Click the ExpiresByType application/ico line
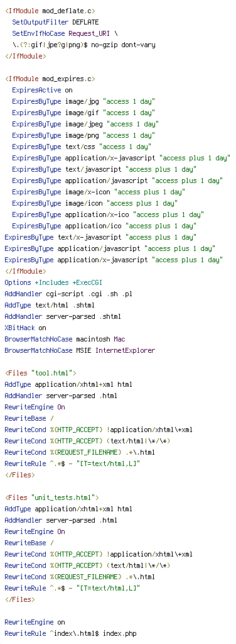Screen dimensions: 236x644 [x=104, y=226]
